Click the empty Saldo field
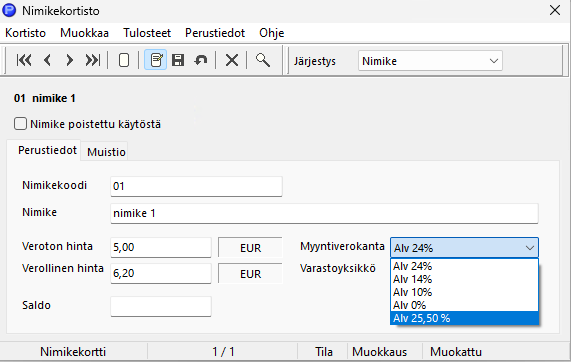The image size is (571, 362). click(161, 306)
